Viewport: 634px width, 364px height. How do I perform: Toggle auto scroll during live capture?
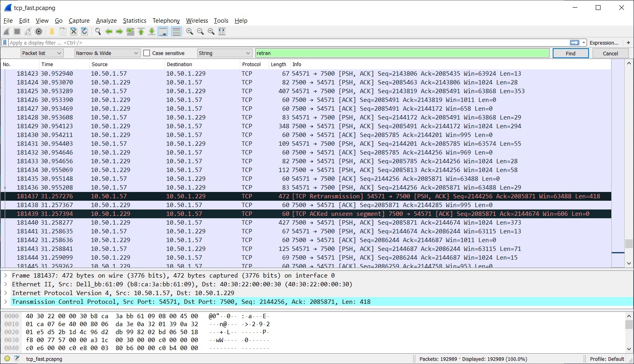coord(163,31)
